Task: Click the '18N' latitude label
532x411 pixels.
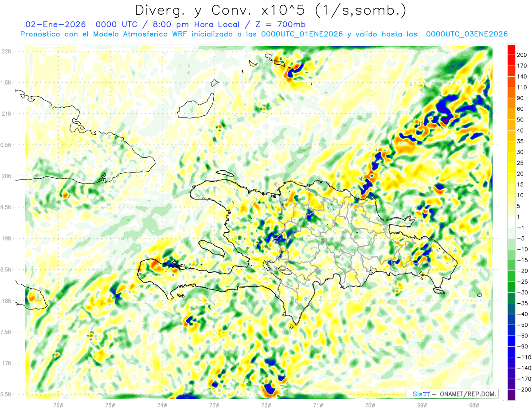Action: point(7,301)
